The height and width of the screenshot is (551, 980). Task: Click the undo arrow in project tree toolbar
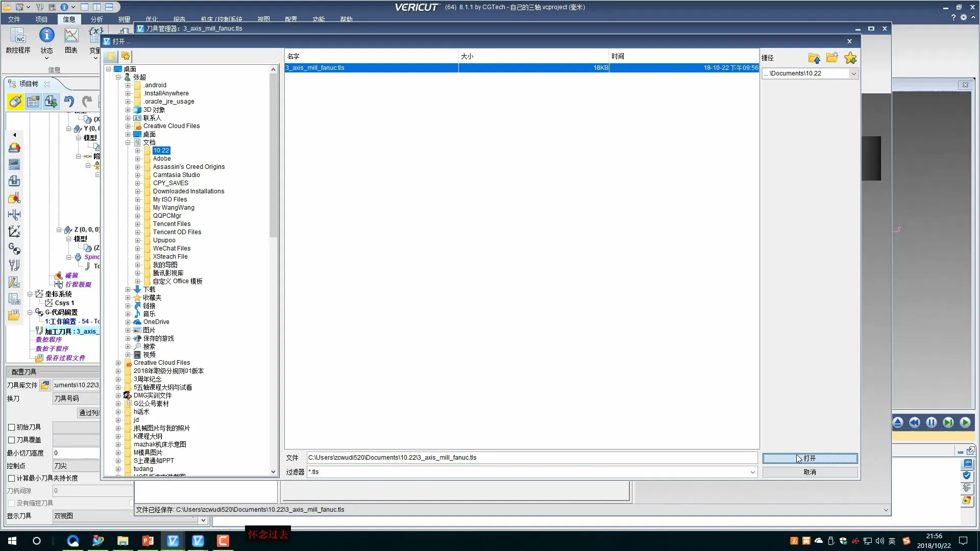coord(69,102)
